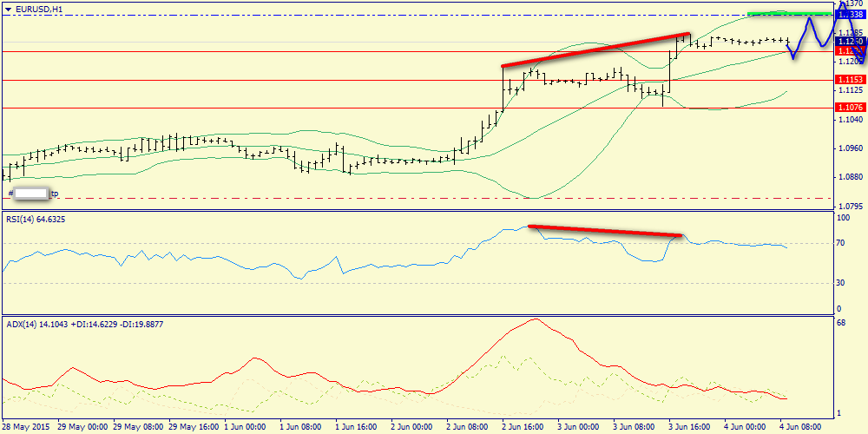Screen dimensions: 868x434
Task: Select the 4 Jun 08:00 time label
Action: (802, 427)
